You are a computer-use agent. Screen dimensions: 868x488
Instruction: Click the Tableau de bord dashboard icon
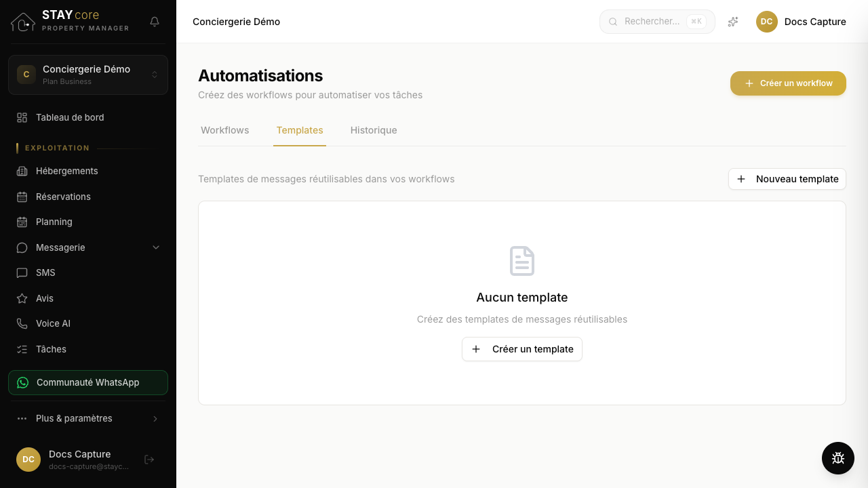coord(22,117)
